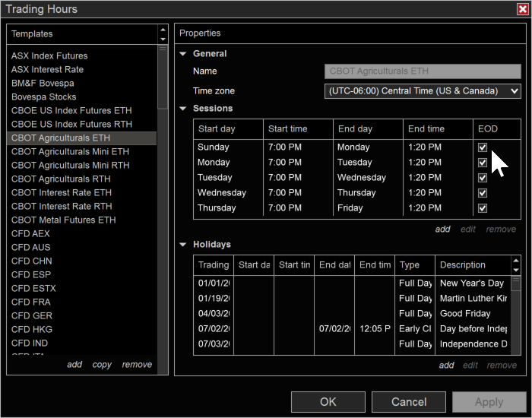Copy the selected template
Viewport: 532px width, 418px height.
pyautogui.click(x=102, y=364)
